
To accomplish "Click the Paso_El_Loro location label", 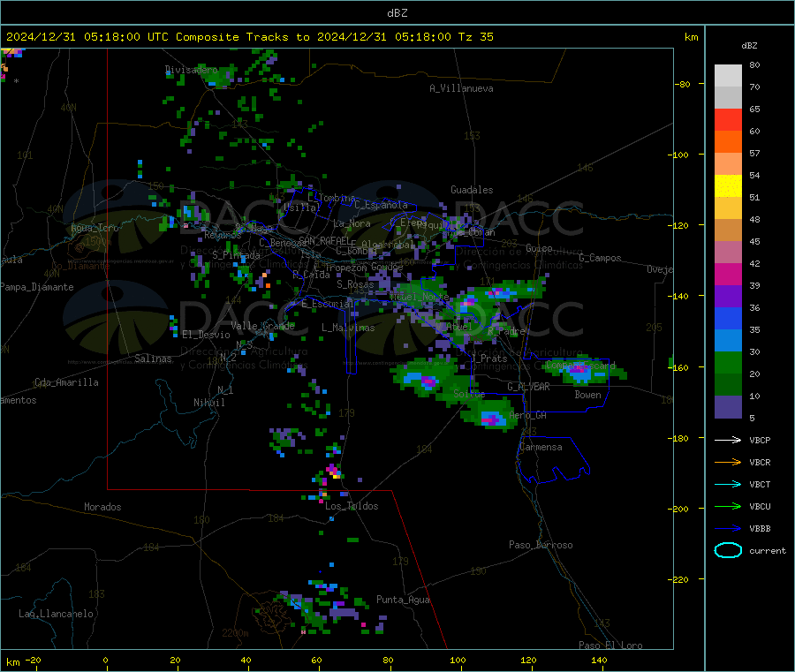I will 610,646.
